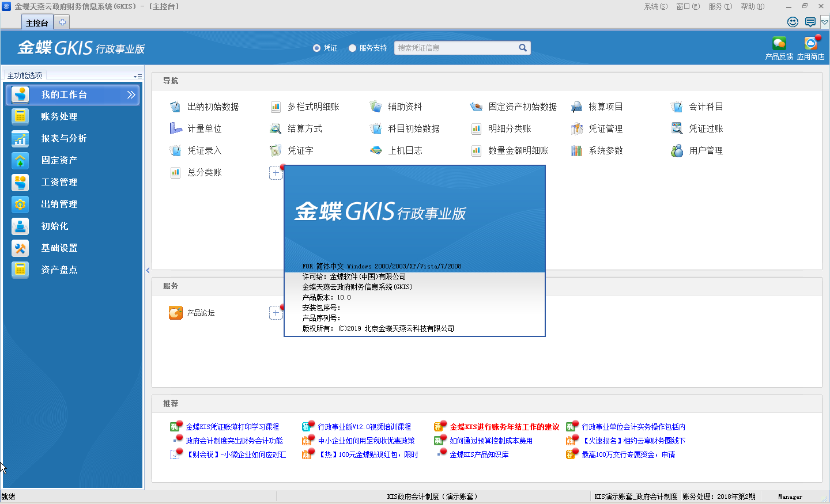Screen dimensions: 830x504
Task: Select 账务处理 in the sidebar
Action: pyautogui.click(x=73, y=116)
